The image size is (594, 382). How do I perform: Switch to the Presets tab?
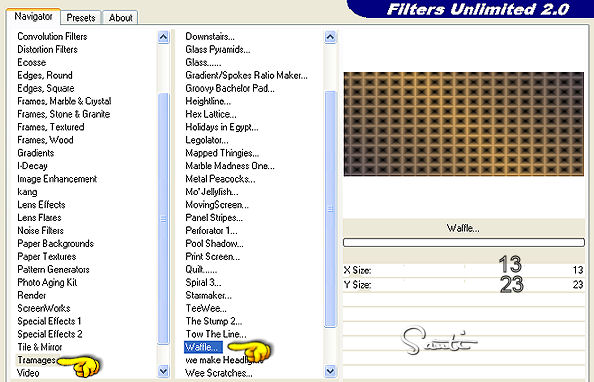pyautogui.click(x=81, y=18)
